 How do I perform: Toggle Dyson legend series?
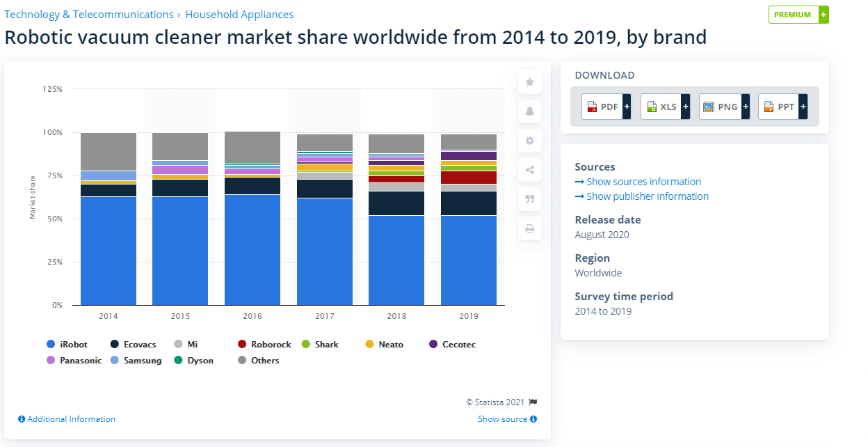pos(193,361)
